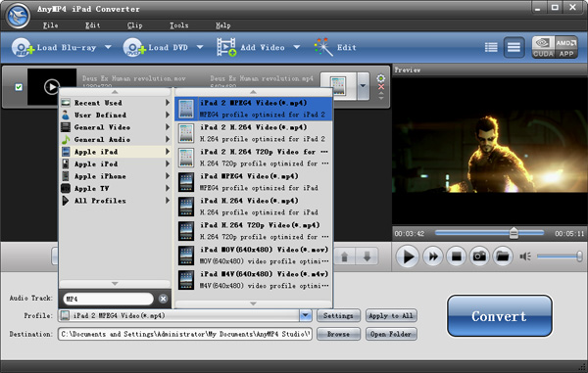
Task: Select Apple iPhone category
Action: pyautogui.click(x=116, y=176)
